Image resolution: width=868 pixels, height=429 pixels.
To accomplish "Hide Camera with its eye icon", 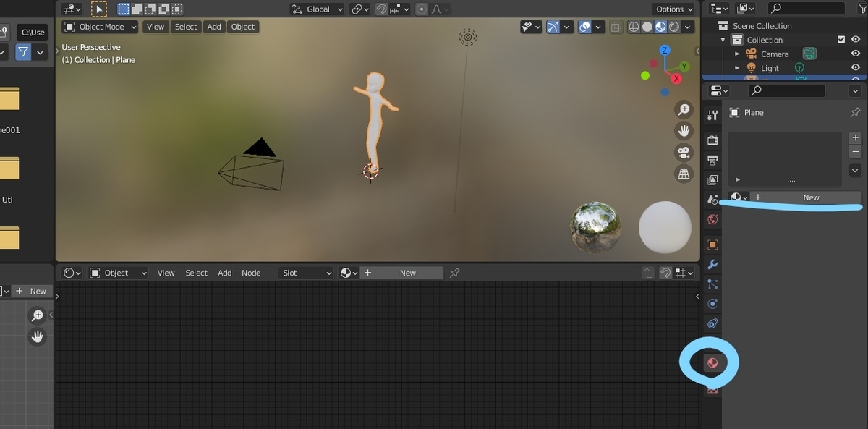I will point(856,54).
